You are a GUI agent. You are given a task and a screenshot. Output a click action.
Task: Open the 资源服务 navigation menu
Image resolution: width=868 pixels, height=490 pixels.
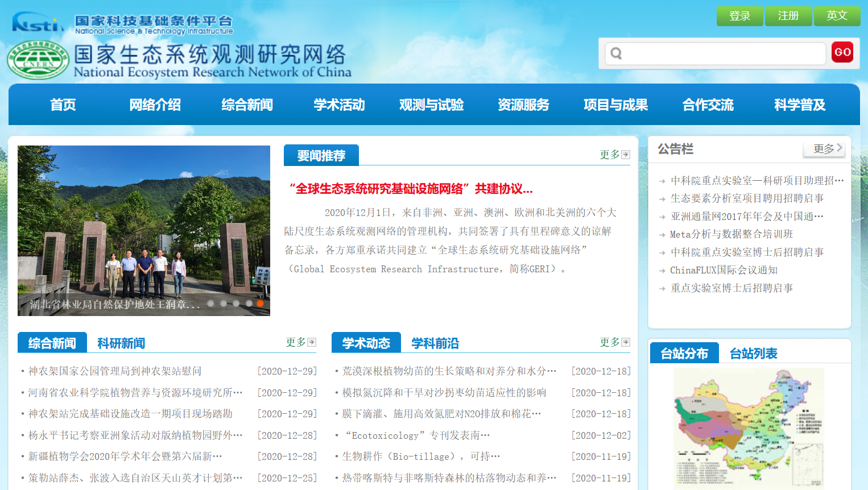(523, 105)
